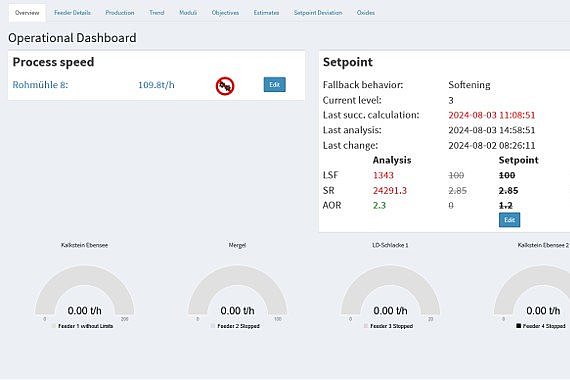This screenshot has height=380, width=570.
Task: Click the Kalkstein Ebensee gauge
Action: 84,291
